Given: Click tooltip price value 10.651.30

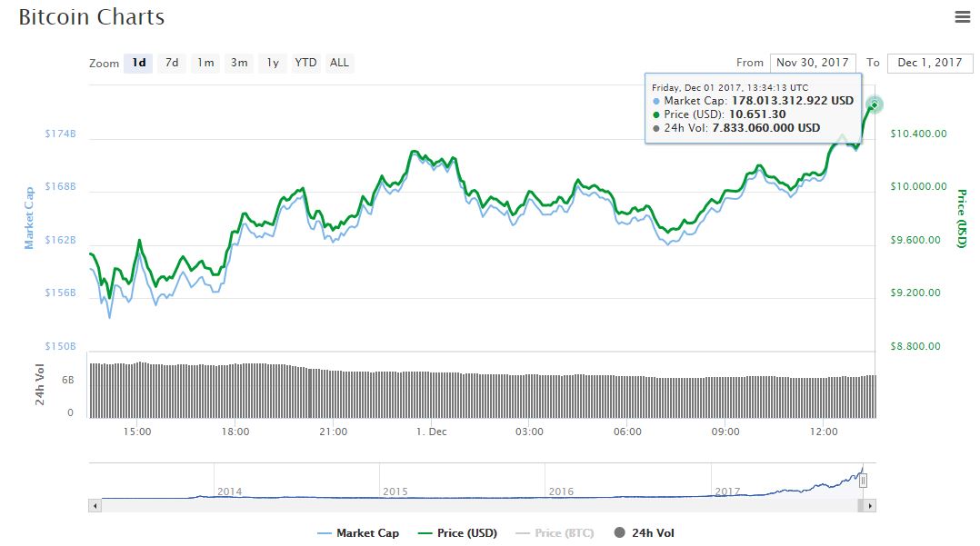Looking at the screenshot, I should tap(757, 114).
